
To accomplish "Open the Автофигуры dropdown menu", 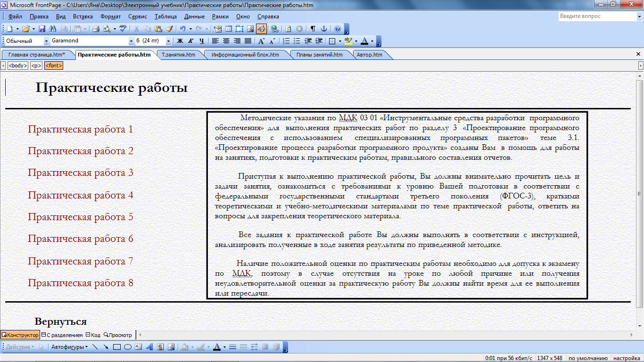I will tap(70, 347).
